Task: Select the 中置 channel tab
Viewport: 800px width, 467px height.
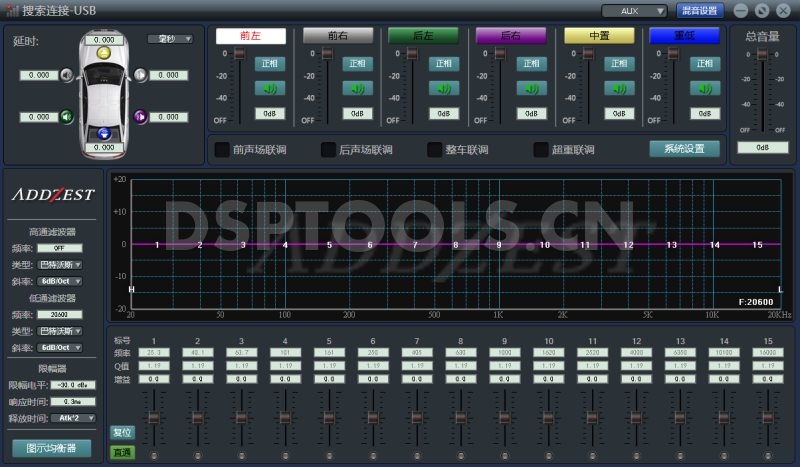Action: pyautogui.click(x=599, y=36)
